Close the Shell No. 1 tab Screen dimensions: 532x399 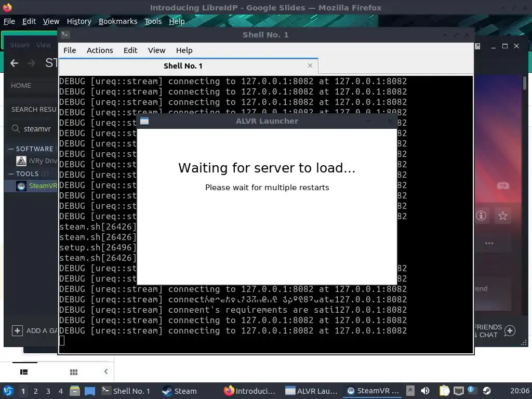pos(310,65)
